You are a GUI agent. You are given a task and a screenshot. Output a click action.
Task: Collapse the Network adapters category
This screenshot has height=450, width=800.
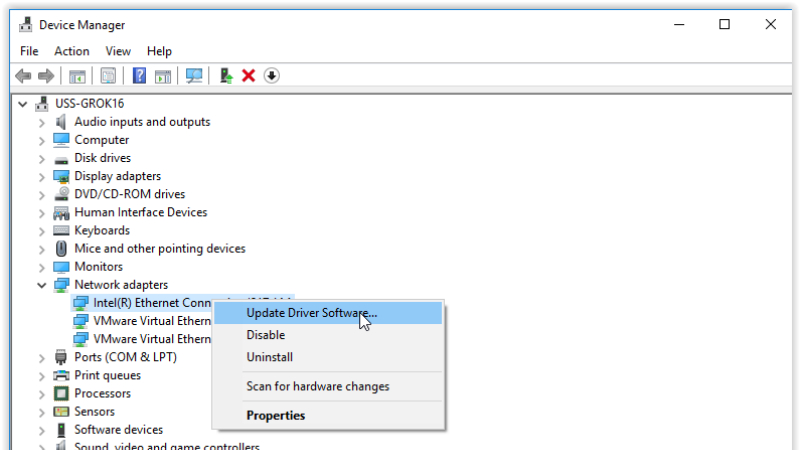point(42,285)
